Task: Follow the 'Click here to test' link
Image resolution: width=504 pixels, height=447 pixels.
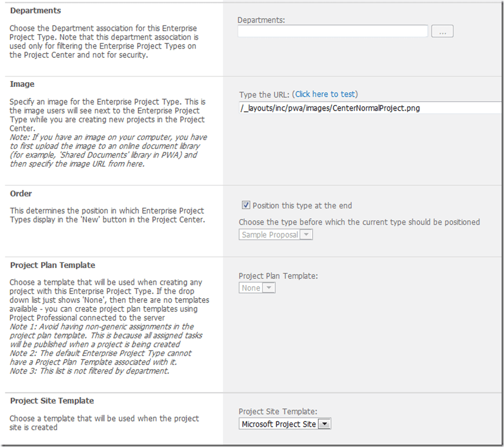Action: click(x=326, y=94)
